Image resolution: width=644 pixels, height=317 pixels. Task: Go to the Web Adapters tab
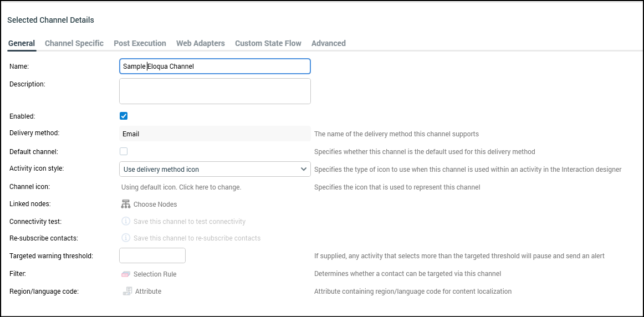pyautogui.click(x=200, y=43)
